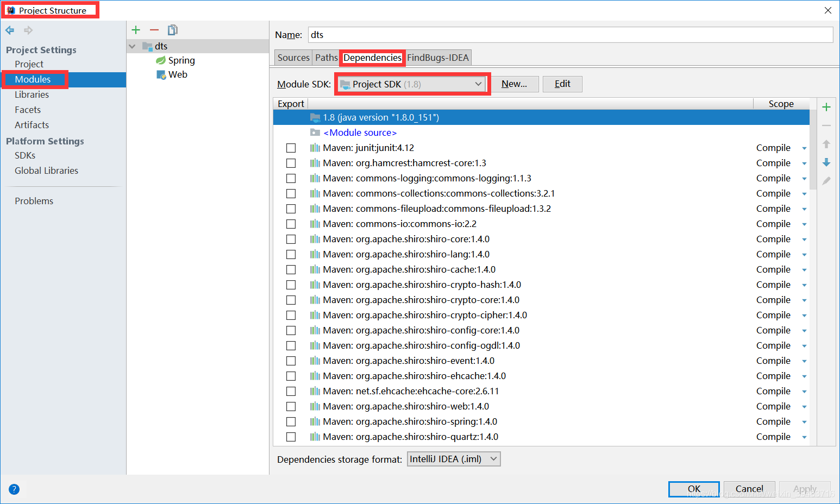The width and height of the screenshot is (840, 504).
Task: Open the Module SDK dropdown
Action: pos(412,84)
